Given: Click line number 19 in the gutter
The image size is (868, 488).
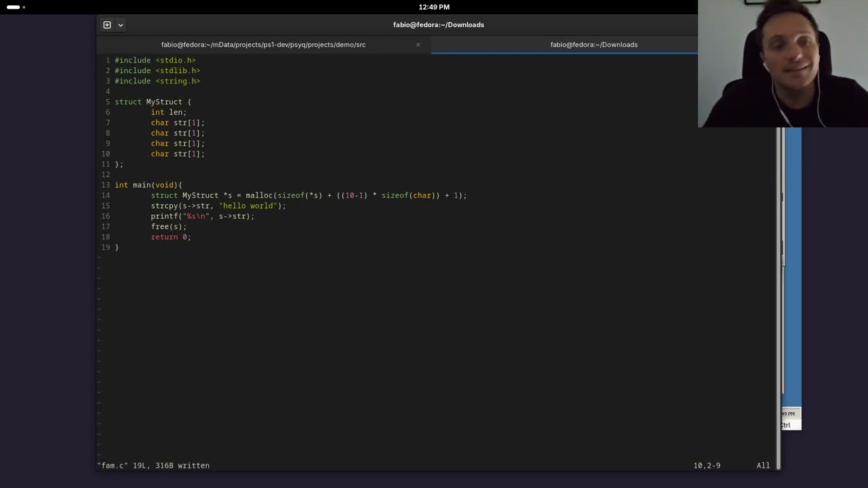Looking at the screenshot, I should (105, 247).
